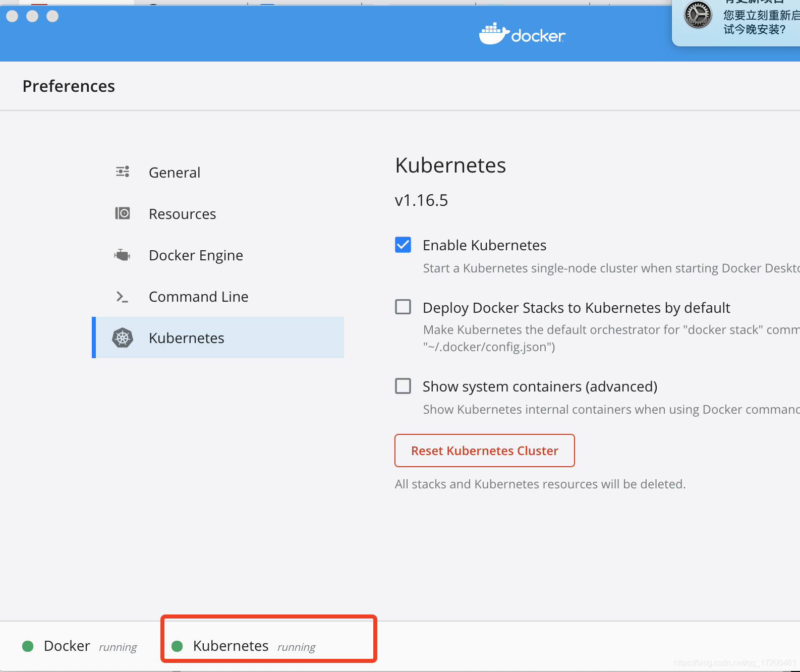800x672 pixels.
Task: Click the window close traffic light
Action: pyautogui.click(x=12, y=16)
